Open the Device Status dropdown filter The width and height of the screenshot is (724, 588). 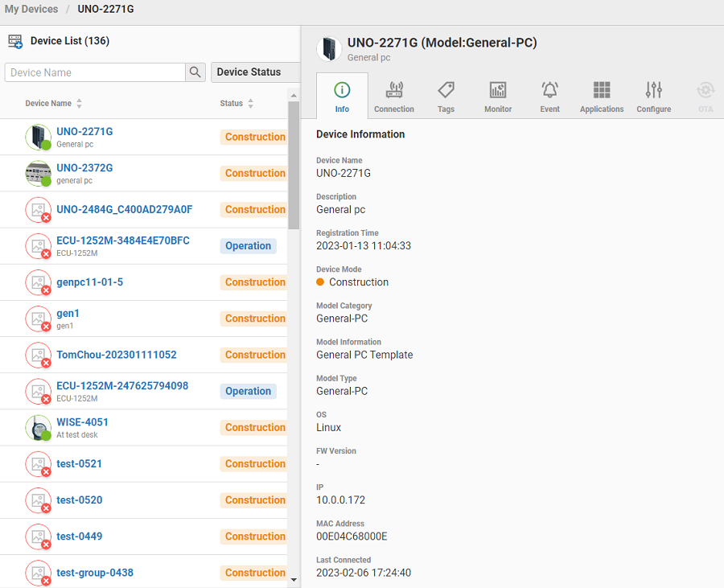click(254, 72)
